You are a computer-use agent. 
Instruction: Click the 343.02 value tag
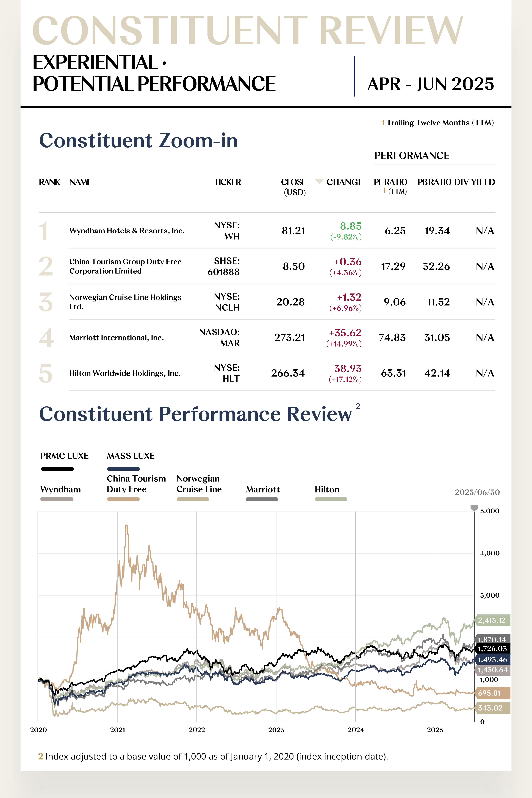pyautogui.click(x=492, y=708)
